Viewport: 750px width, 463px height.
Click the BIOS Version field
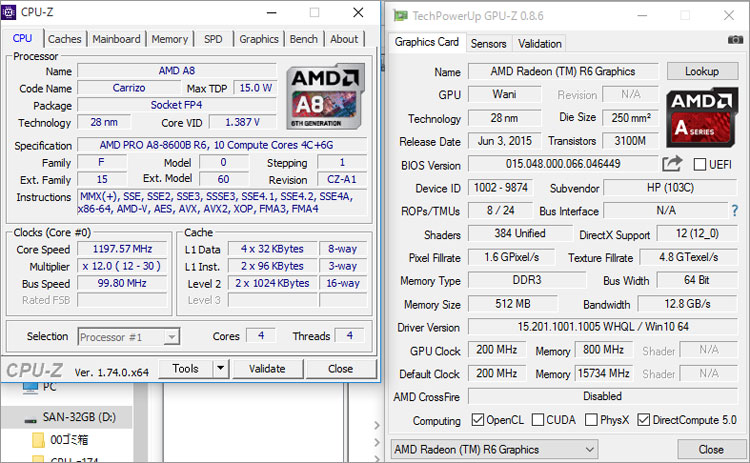pyautogui.click(x=563, y=164)
